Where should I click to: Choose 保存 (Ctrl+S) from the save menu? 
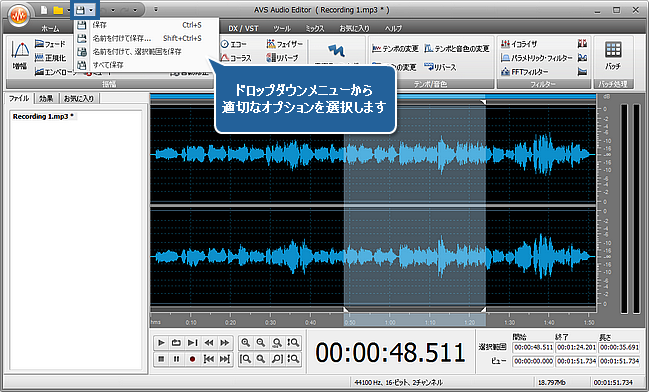(146, 25)
